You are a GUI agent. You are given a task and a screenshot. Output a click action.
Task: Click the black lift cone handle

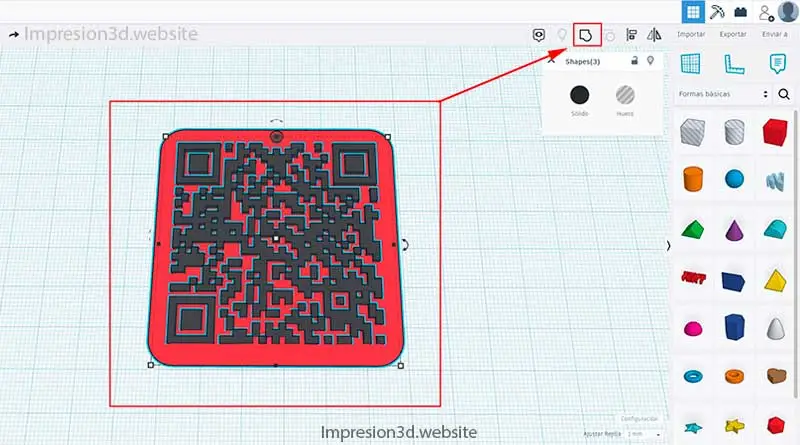[x=276, y=136]
